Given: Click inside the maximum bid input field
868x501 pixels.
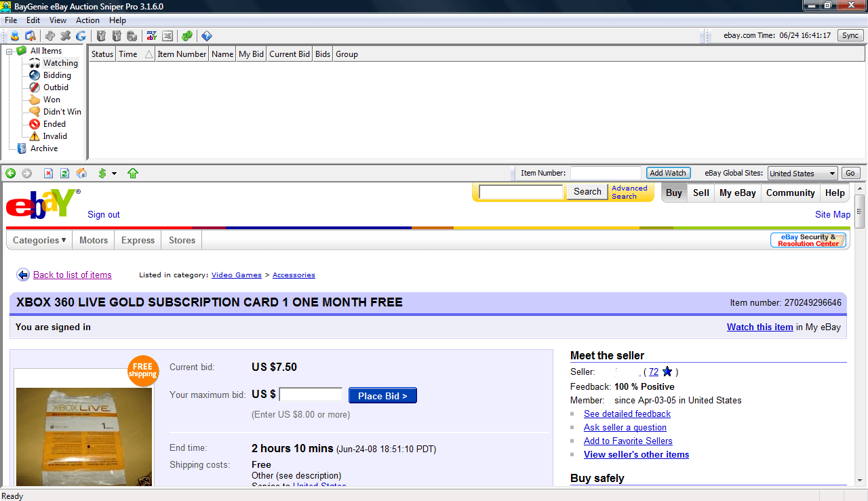Looking at the screenshot, I should [311, 394].
